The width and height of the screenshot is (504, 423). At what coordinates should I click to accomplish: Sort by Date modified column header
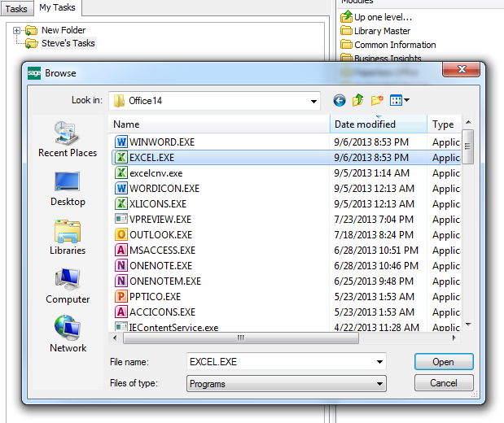coord(379,124)
